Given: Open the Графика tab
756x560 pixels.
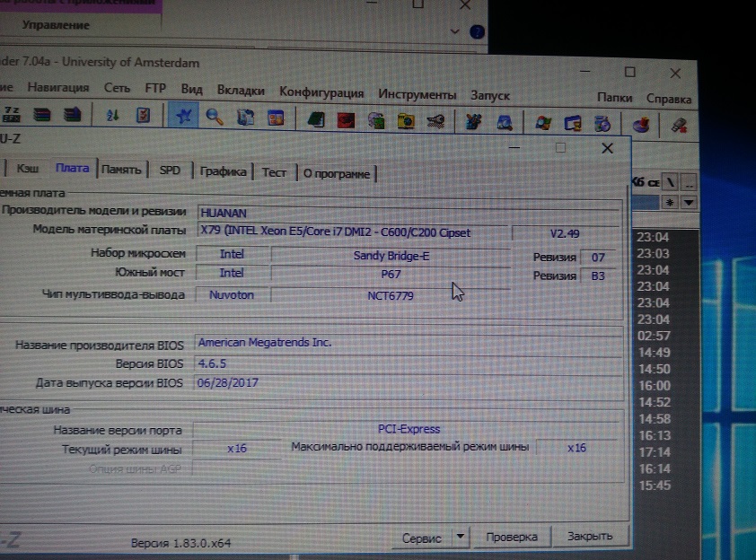Looking at the screenshot, I should (x=223, y=171).
